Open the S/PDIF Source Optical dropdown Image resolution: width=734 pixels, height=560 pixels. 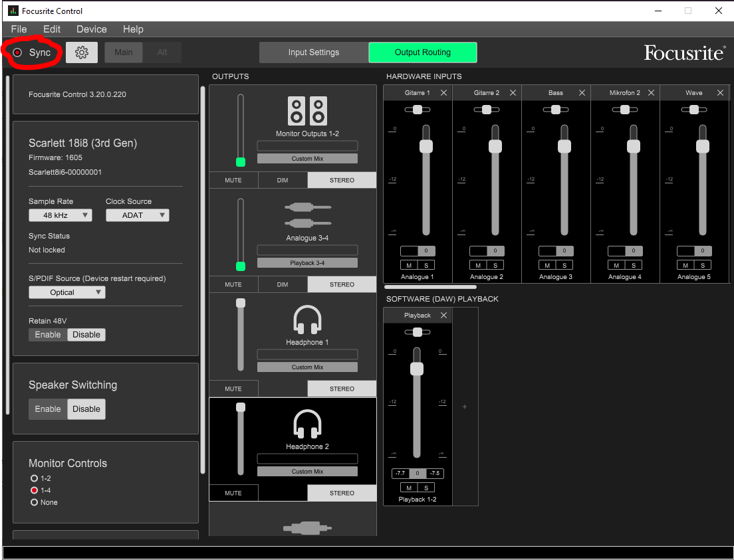(x=67, y=292)
